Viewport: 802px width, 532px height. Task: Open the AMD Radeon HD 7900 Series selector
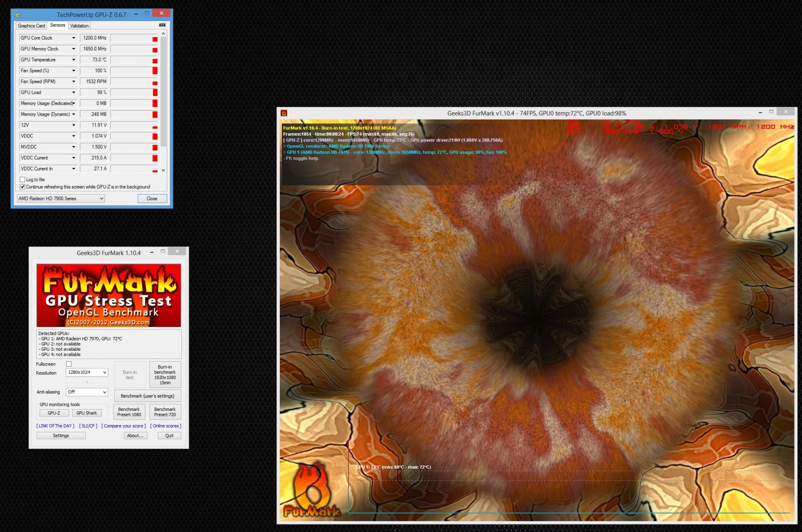[61, 199]
